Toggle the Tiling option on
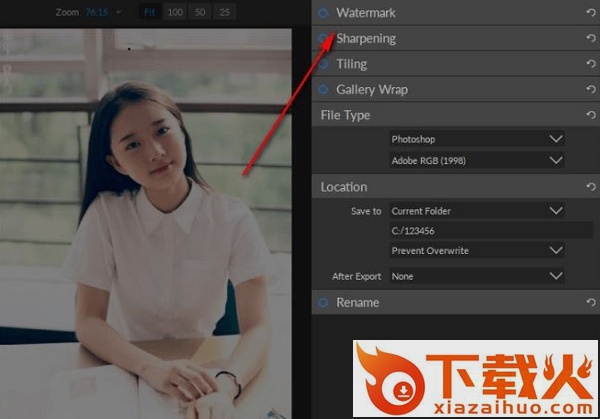Screen dimensions: 600x419 click(323, 64)
